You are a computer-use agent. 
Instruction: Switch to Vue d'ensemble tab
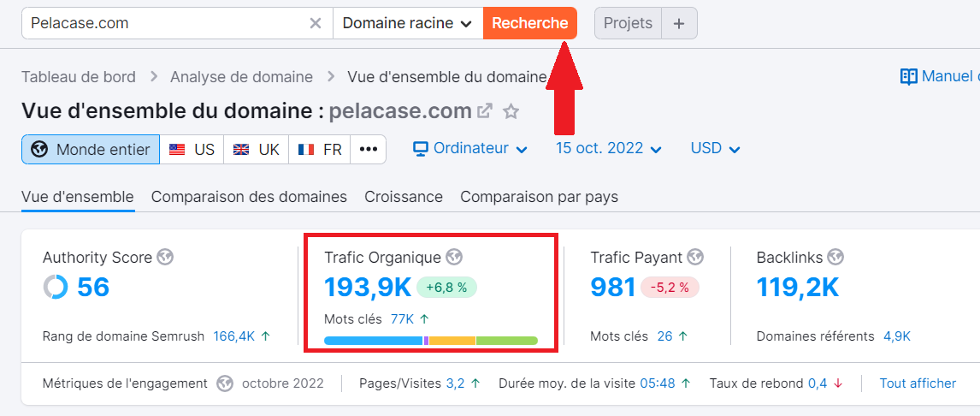pos(78,197)
